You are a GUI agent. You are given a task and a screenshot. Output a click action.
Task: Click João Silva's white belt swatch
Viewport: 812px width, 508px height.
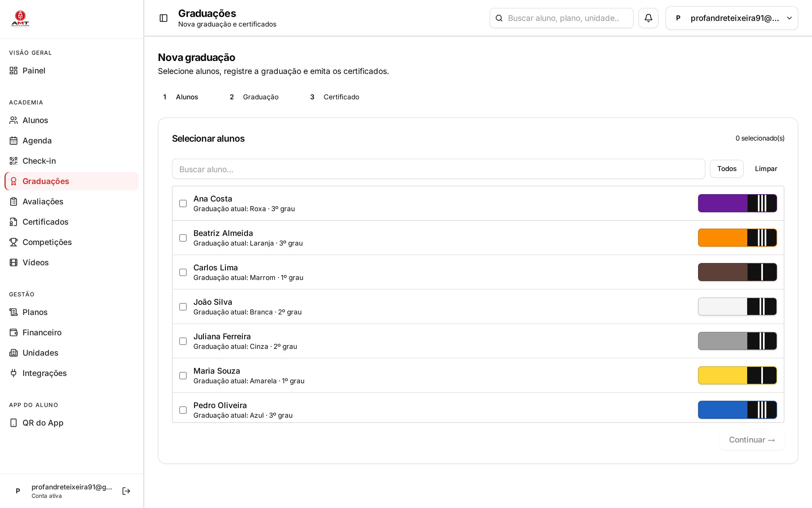pyautogui.click(x=738, y=306)
